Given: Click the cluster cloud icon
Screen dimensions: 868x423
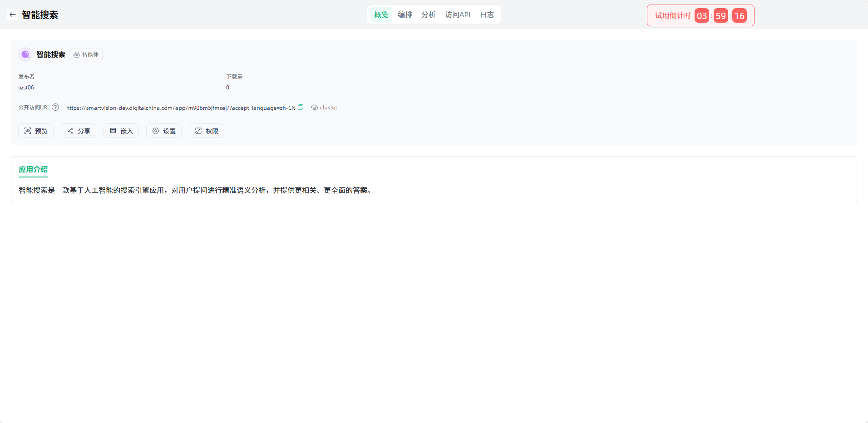Looking at the screenshot, I should point(314,108).
